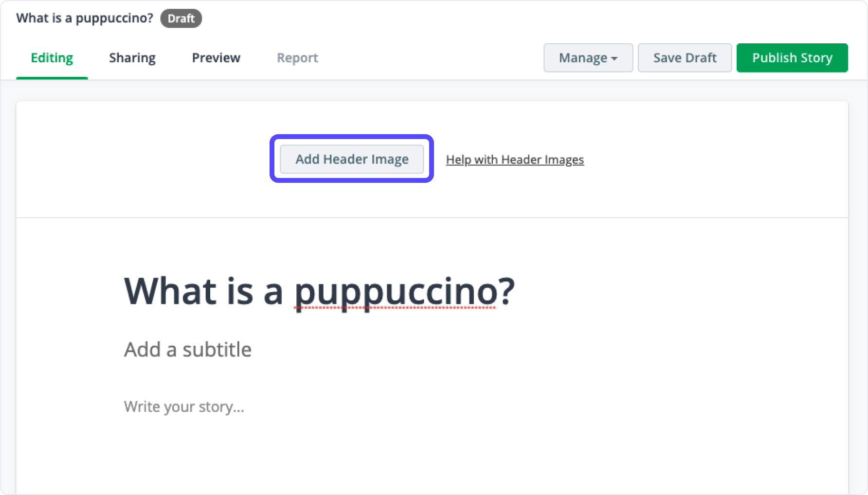This screenshot has height=495, width=868.
Task: Switch to the Editing tab
Action: [52, 58]
